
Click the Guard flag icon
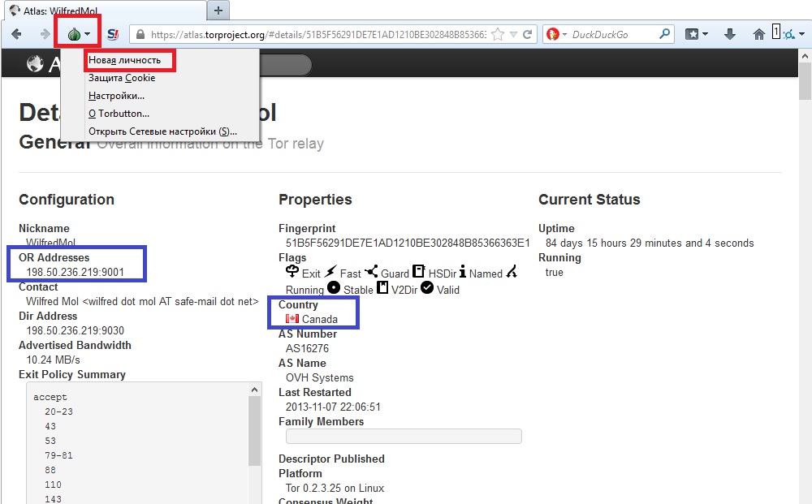click(371, 271)
